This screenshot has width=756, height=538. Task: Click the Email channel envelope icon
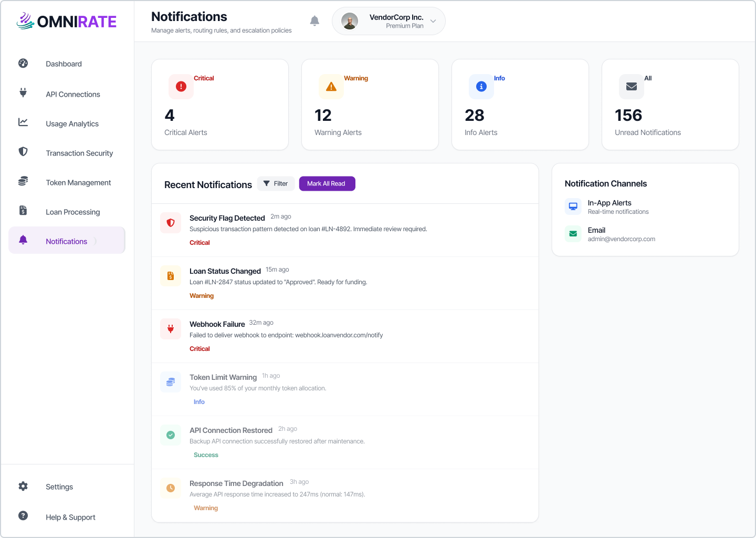click(573, 234)
